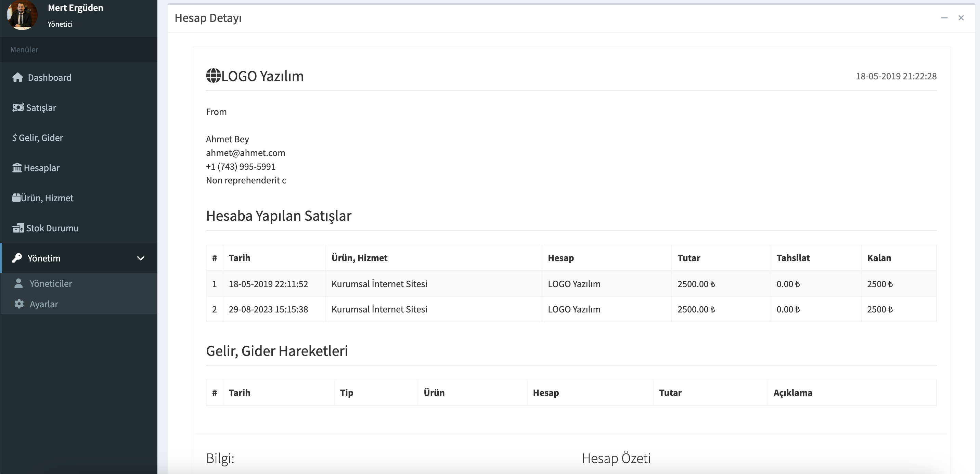Open the Satışlar menu item
Viewport: 980px width, 474px height.
41,107
